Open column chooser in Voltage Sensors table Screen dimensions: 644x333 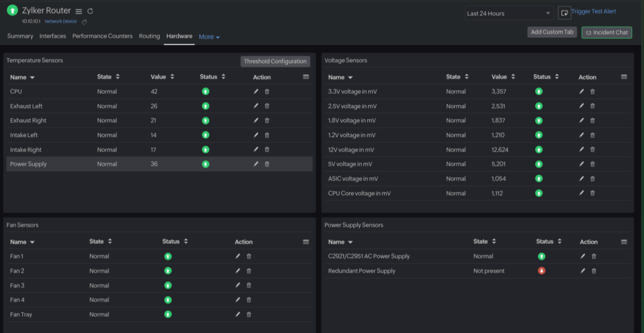click(624, 77)
